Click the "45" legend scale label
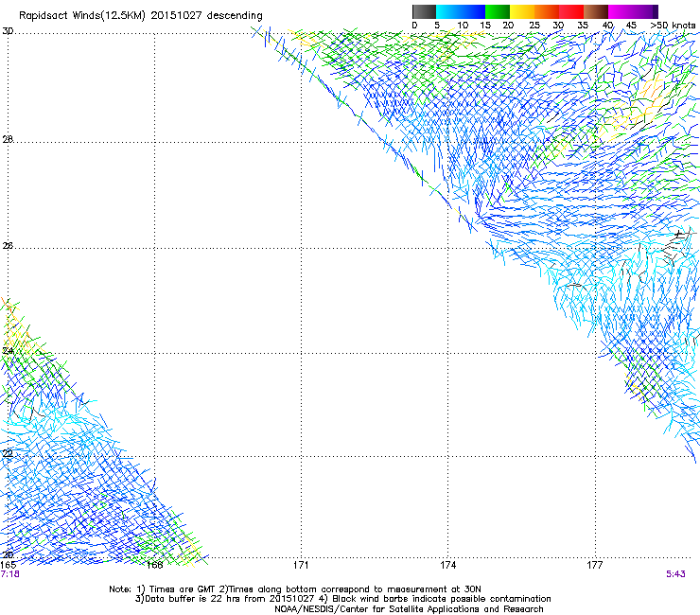The image size is (700, 615). [x=631, y=26]
